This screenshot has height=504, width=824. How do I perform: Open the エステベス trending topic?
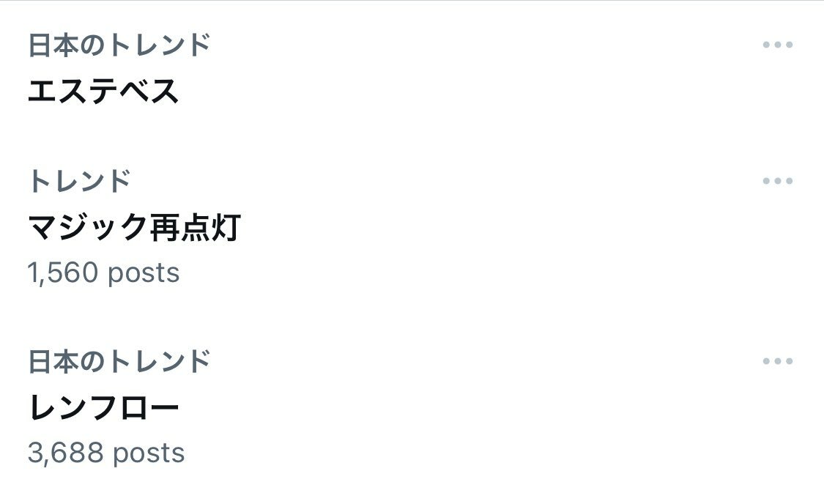click(x=103, y=92)
